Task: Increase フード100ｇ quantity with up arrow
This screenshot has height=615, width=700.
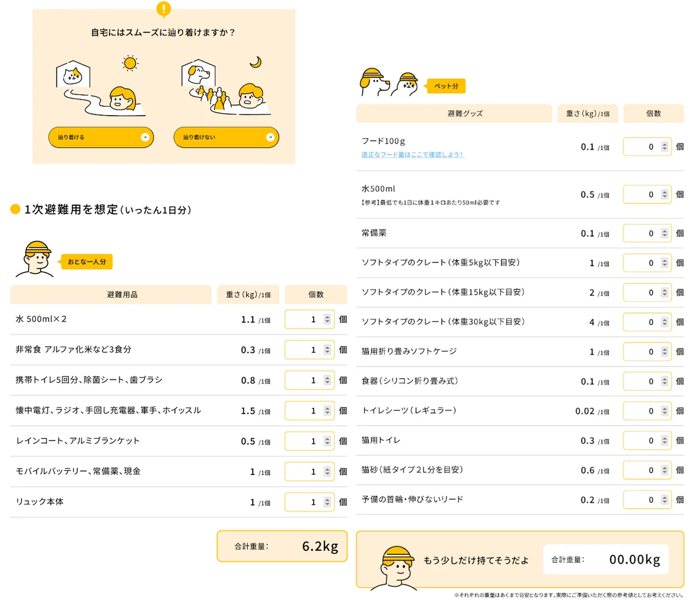Action: 664,145
